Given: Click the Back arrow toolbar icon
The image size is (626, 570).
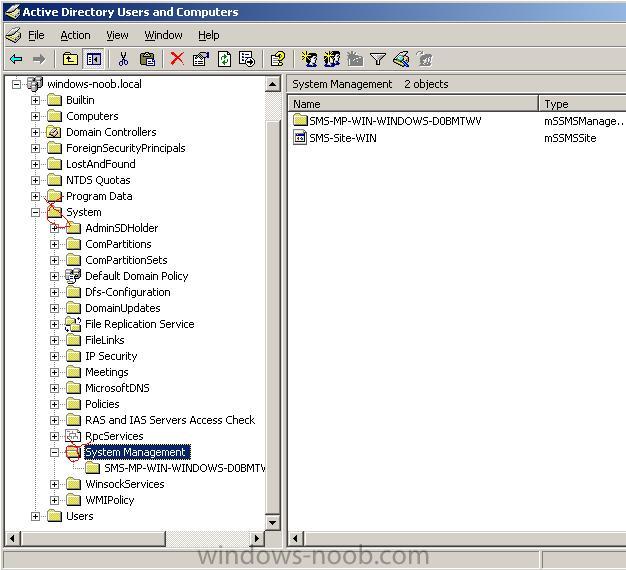Looking at the screenshot, I should point(16,59).
